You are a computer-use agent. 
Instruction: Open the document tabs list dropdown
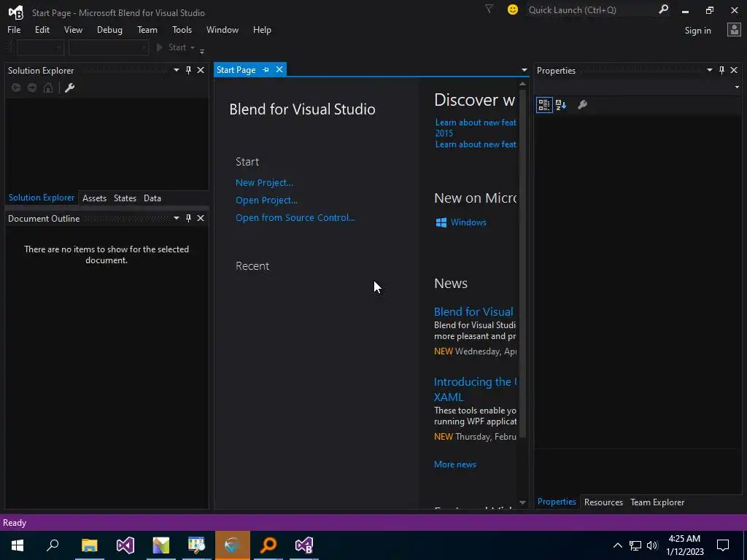(524, 70)
